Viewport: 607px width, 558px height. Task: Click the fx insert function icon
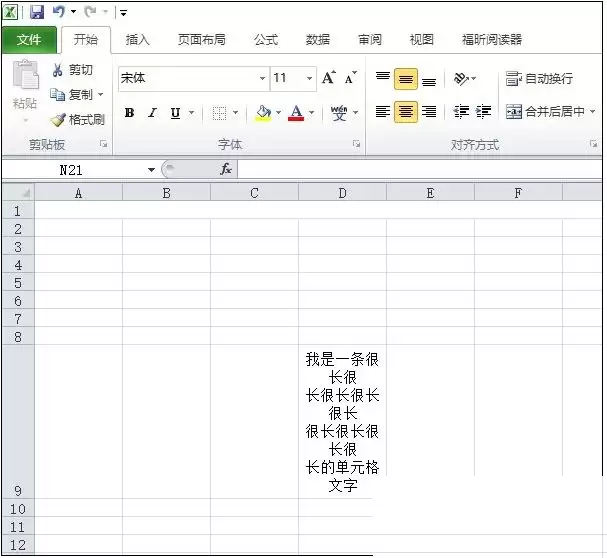point(226,169)
